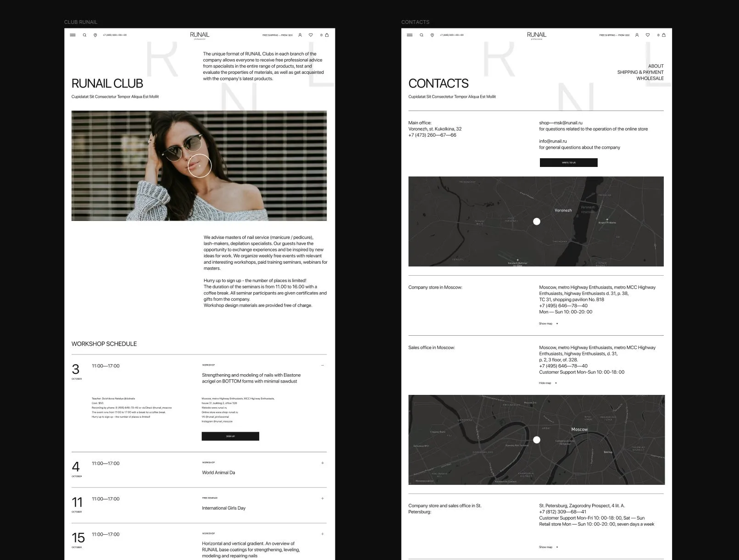Click the woman with sunglasses photo
The width and height of the screenshot is (739, 560).
coord(199,166)
